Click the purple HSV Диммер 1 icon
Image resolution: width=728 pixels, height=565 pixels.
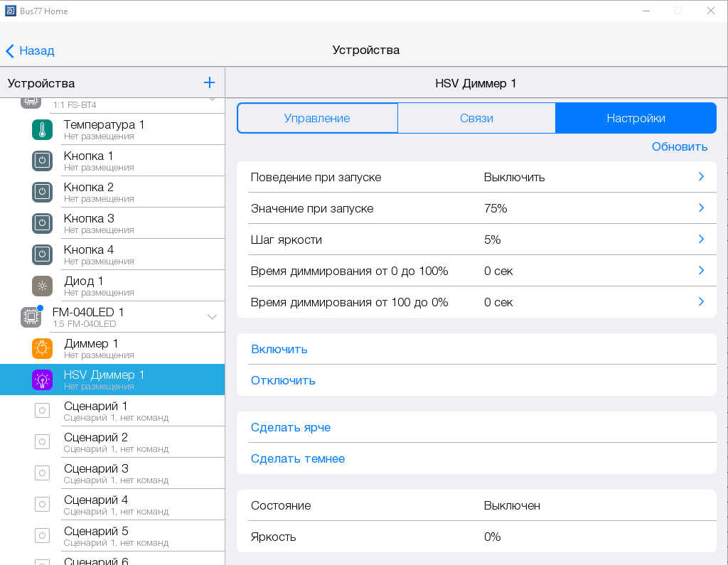pos(42,380)
